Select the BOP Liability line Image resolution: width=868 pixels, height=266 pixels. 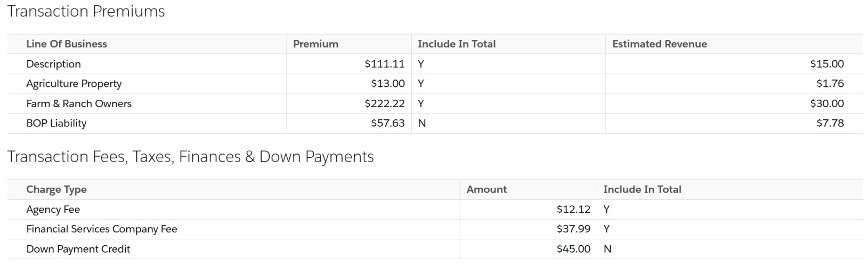(x=56, y=123)
